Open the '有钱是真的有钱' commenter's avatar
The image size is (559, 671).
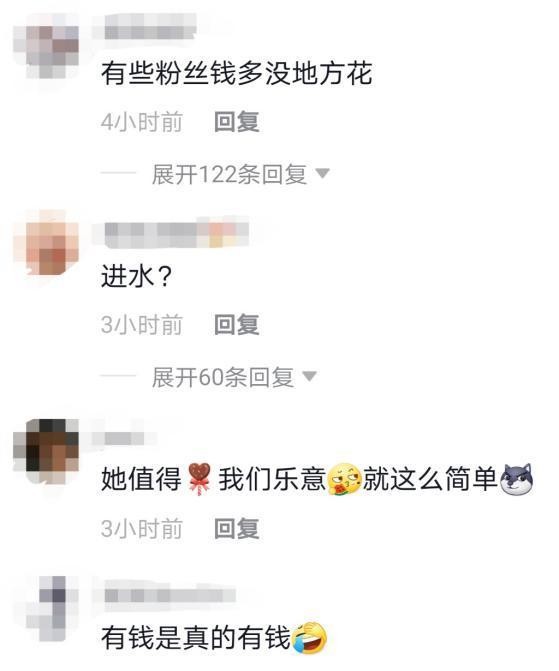click(x=46, y=608)
